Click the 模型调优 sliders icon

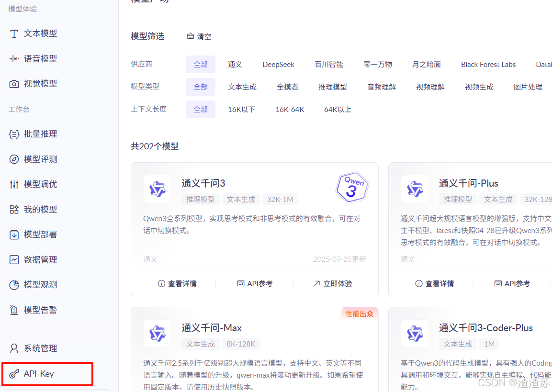tap(14, 184)
